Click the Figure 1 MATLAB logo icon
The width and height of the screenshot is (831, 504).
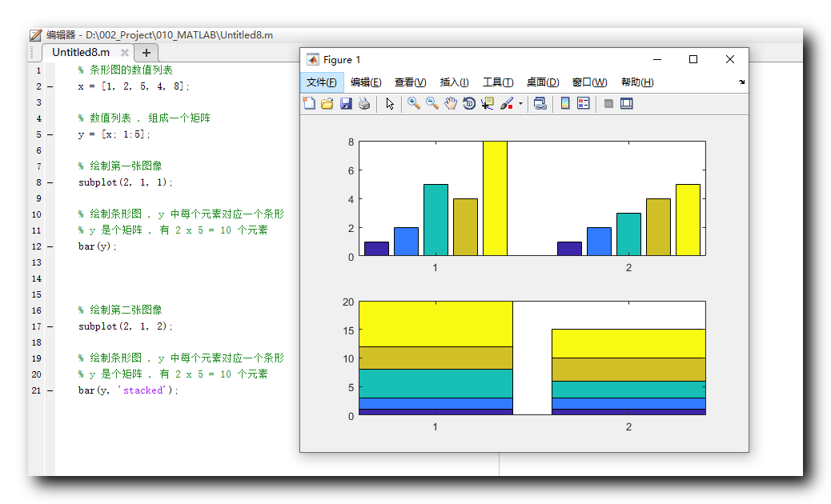pos(313,59)
